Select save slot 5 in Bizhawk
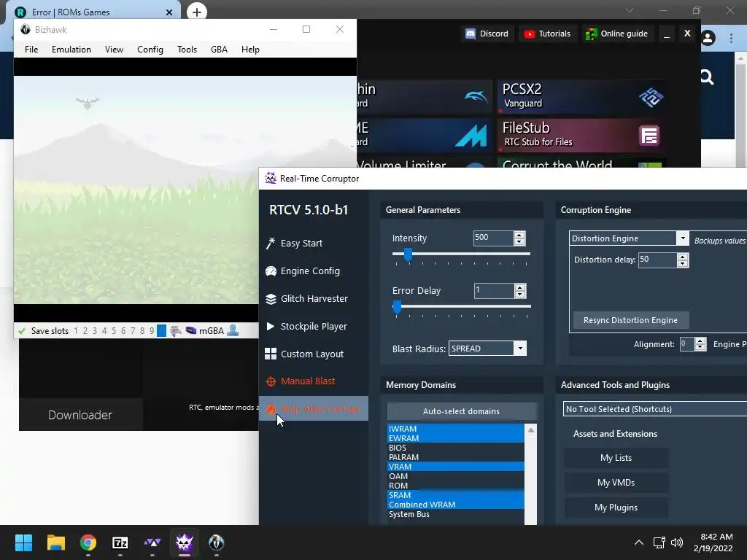Viewport: 747px width, 560px height. (x=114, y=331)
